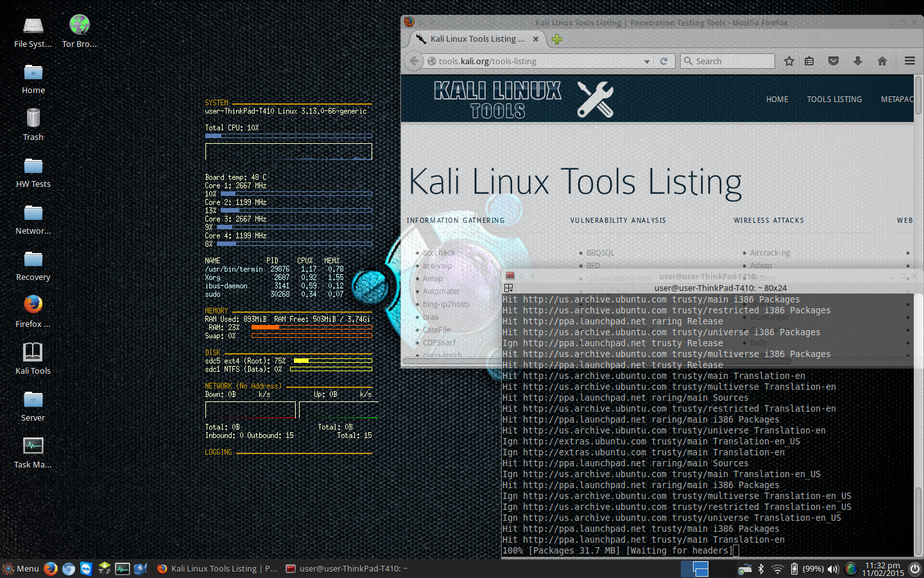Open the Recovery folder on the desktop

point(33,265)
